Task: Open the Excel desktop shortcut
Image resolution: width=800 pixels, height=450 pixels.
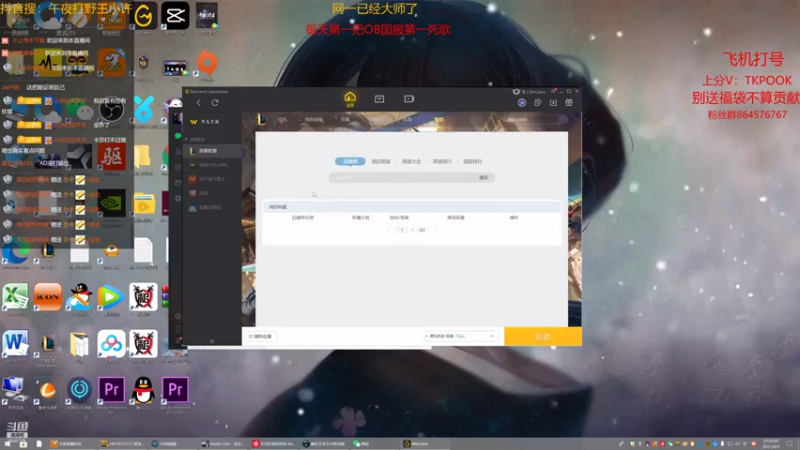Action: 15,297
